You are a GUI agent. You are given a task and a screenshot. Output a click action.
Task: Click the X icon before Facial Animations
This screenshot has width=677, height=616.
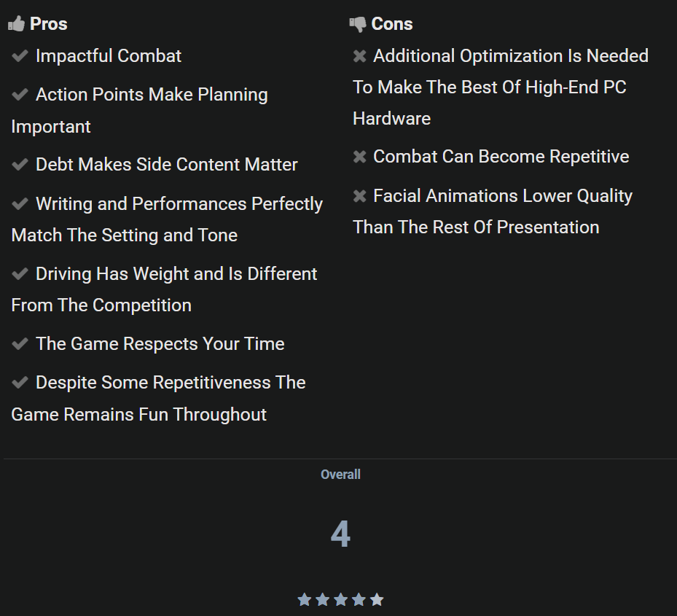point(360,196)
